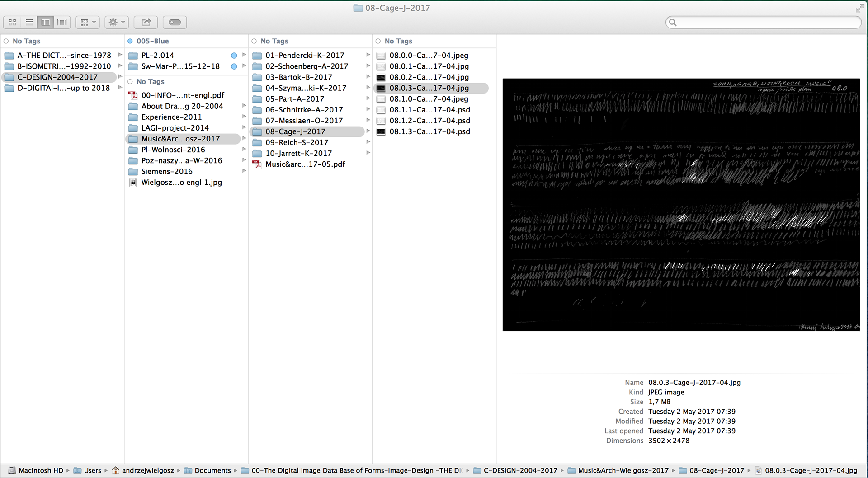Click 08.0.3-Cage-J-2017-04.jpg in the path bar
The width and height of the screenshot is (868, 478).
point(806,470)
